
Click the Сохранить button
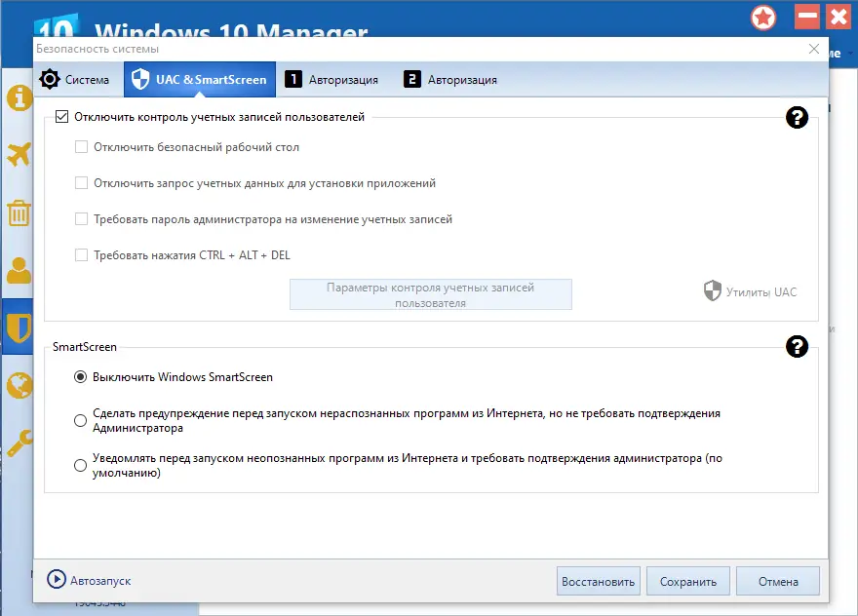tap(687, 580)
